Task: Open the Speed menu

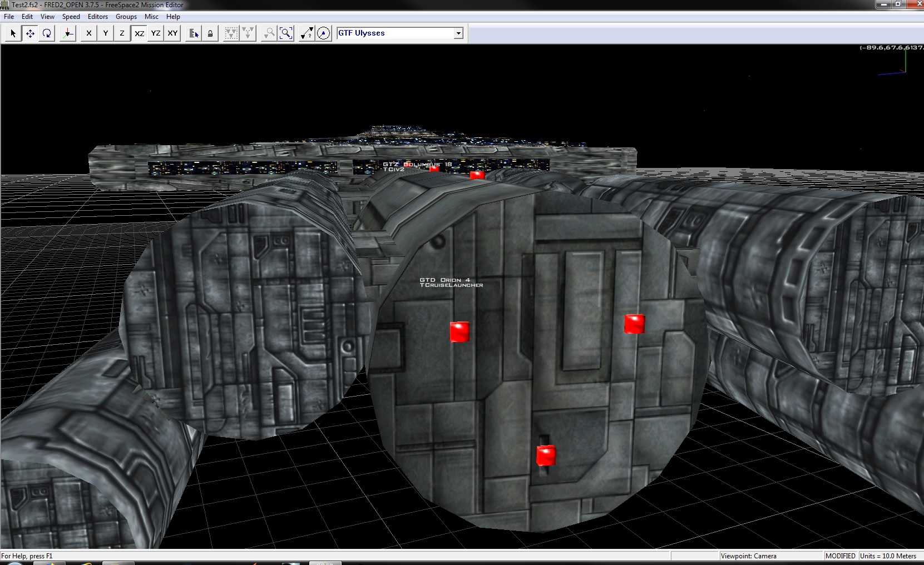Action: [71, 17]
